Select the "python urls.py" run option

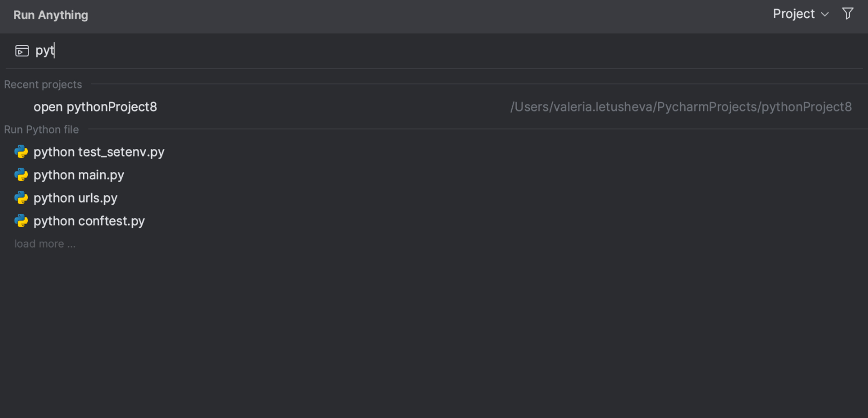pos(76,198)
